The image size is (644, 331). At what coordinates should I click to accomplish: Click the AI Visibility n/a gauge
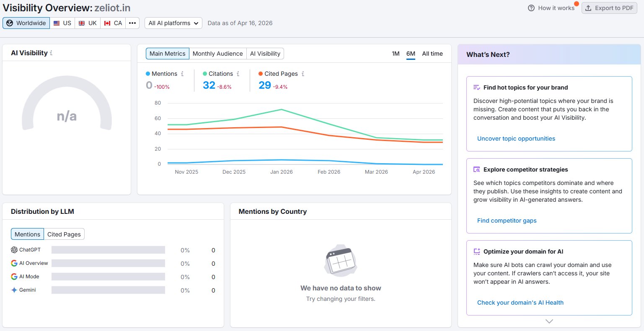67,103
